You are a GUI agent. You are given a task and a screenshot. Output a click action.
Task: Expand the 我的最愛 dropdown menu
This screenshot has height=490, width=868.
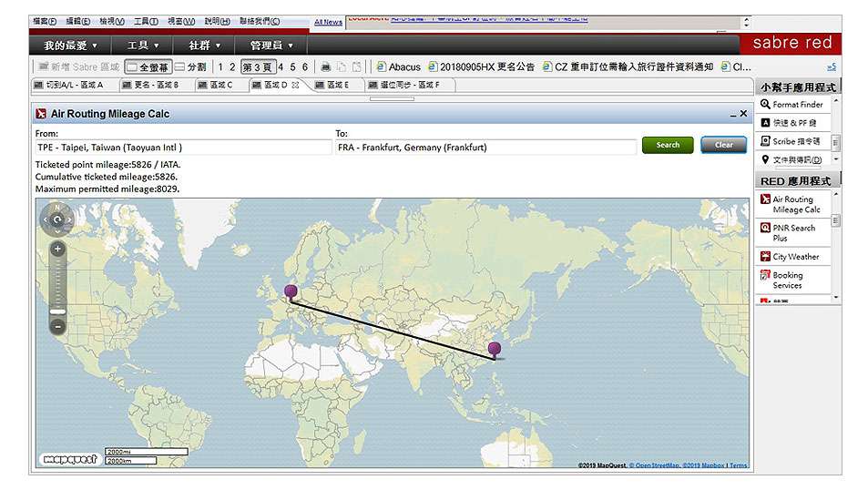71,46
